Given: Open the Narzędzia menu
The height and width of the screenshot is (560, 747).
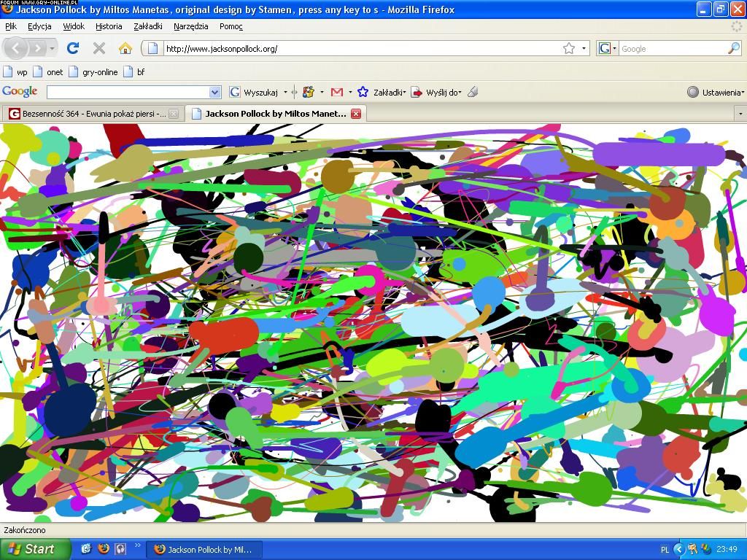Looking at the screenshot, I should click(190, 26).
